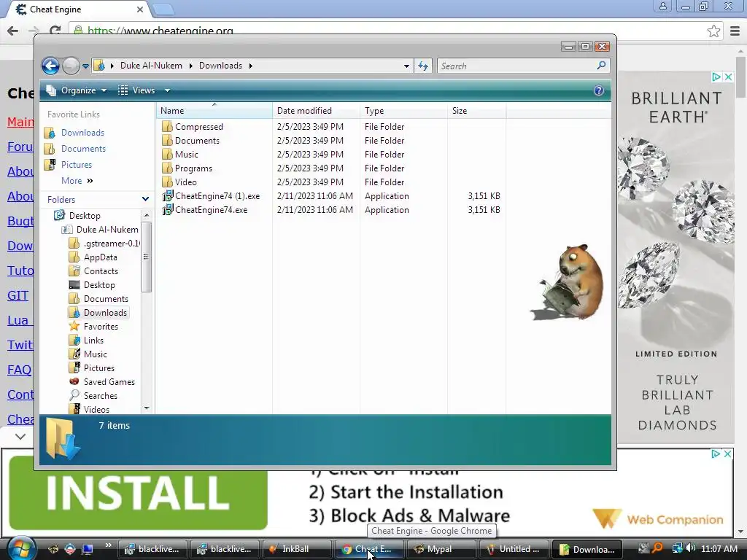The image size is (747, 560).
Task: Collapse the Folders pane chevron
Action: click(145, 200)
